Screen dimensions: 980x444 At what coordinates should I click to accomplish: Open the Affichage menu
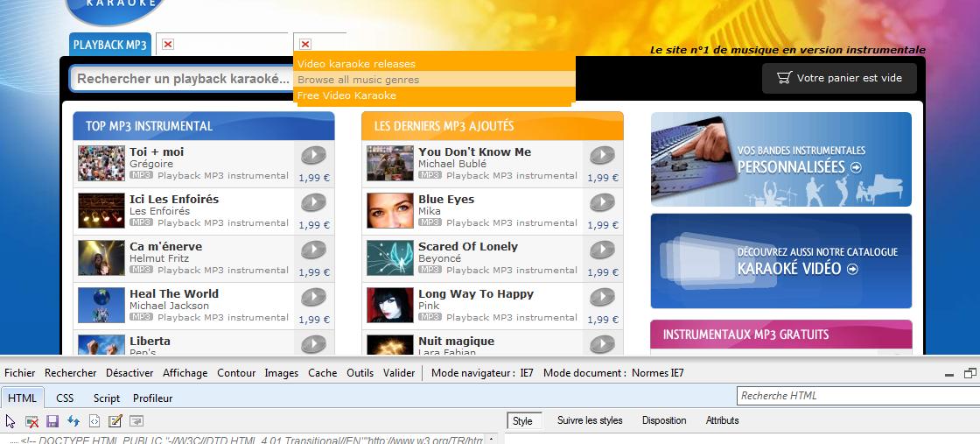click(x=185, y=373)
